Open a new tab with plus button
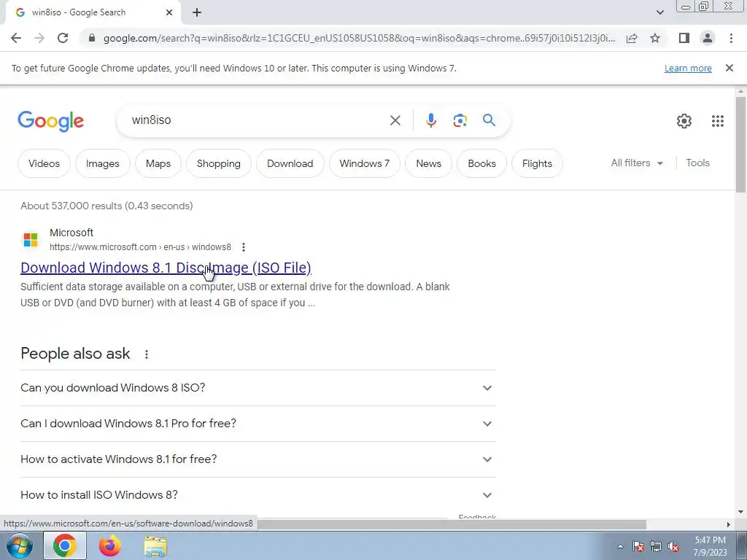 pos(197,13)
